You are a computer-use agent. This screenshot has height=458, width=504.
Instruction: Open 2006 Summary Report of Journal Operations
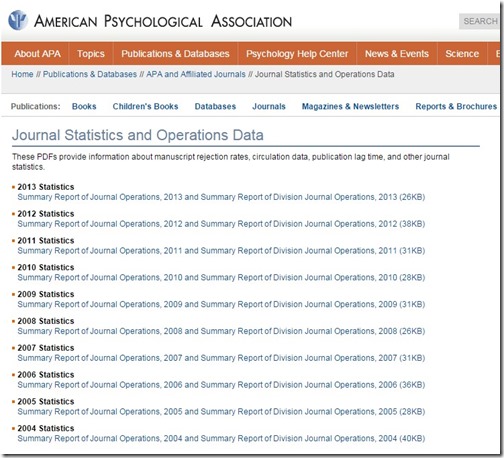221,385
